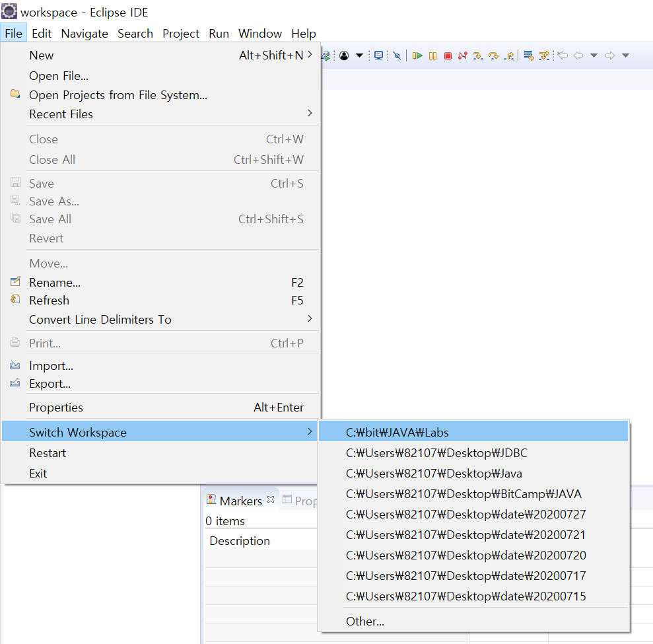This screenshot has height=644, width=653.
Task: Choose Open Projects from File System...
Action: [x=160, y=95]
